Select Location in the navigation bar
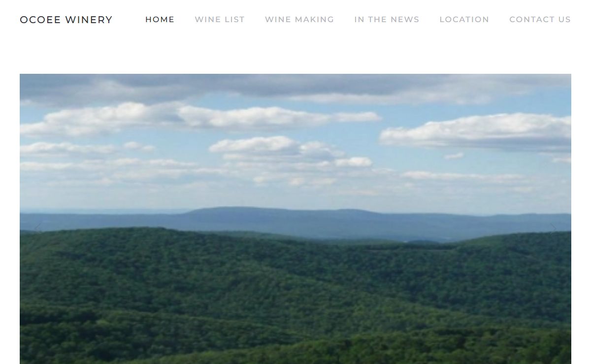 (464, 20)
